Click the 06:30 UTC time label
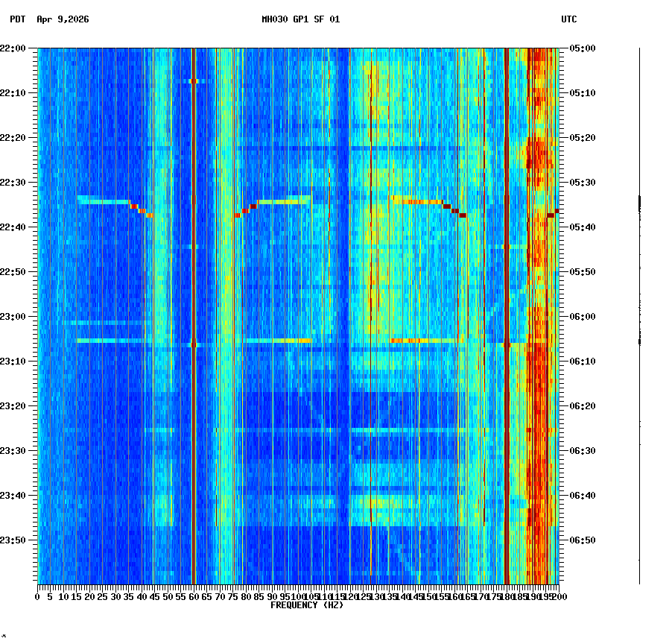The image size is (672, 644). tap(583, 451)
